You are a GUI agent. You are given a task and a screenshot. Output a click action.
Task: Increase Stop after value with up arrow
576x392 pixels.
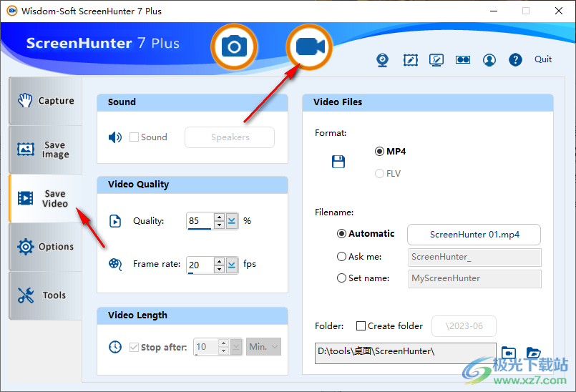[x=223, y=343]
